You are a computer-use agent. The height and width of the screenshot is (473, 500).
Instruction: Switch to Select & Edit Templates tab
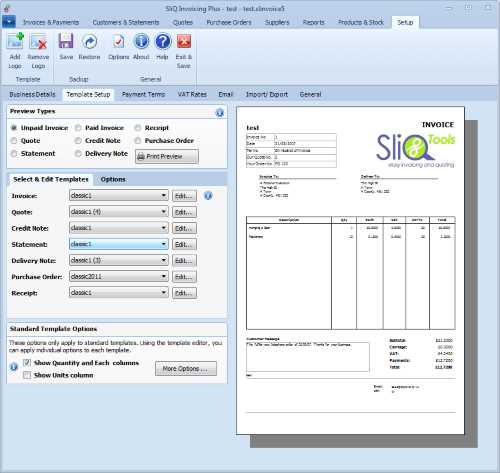click(x=51, y=179)
